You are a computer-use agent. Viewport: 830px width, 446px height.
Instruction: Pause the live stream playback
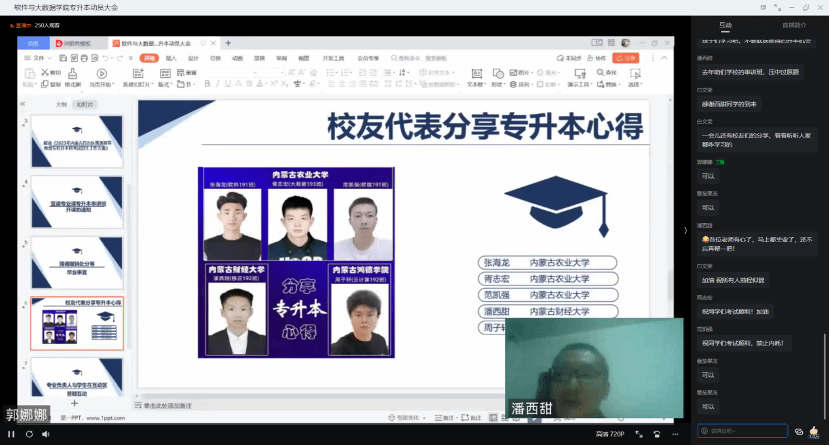tap(10, 435)
